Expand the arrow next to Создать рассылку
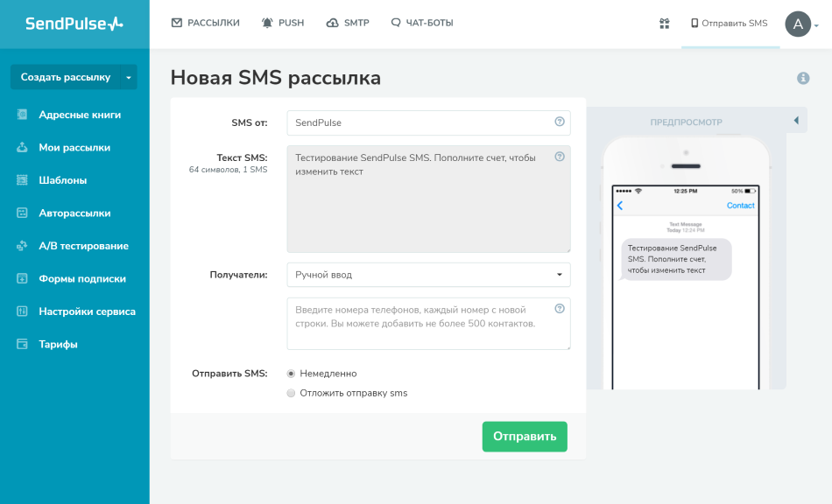 pos(129,77)
